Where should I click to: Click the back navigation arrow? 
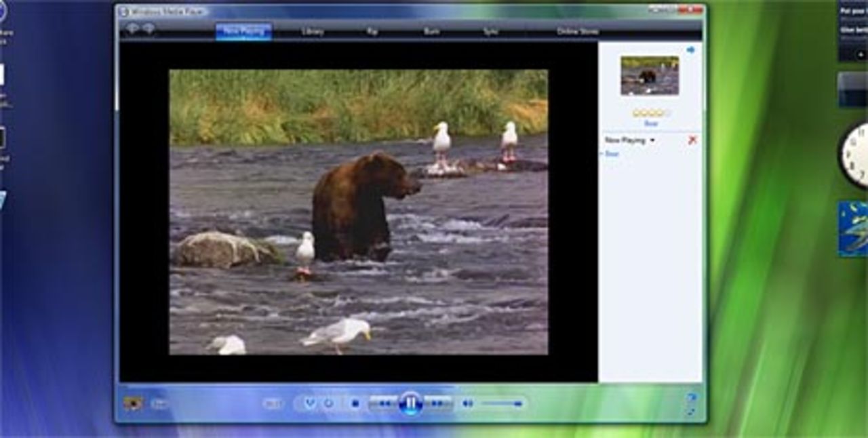pyautogui.click(x=132, y=29)
